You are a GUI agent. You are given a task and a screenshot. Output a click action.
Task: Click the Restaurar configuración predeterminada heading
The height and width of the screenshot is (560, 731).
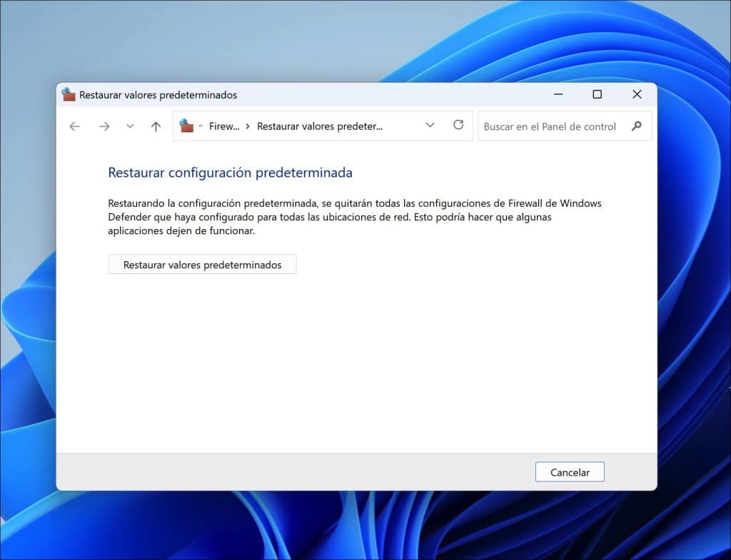tap(231, 173)
